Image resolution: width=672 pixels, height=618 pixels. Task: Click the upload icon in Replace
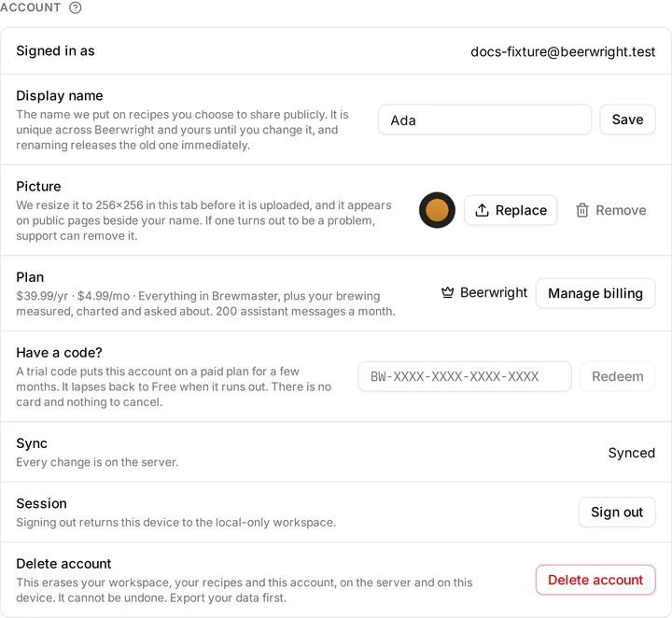[x=482, y=210]
